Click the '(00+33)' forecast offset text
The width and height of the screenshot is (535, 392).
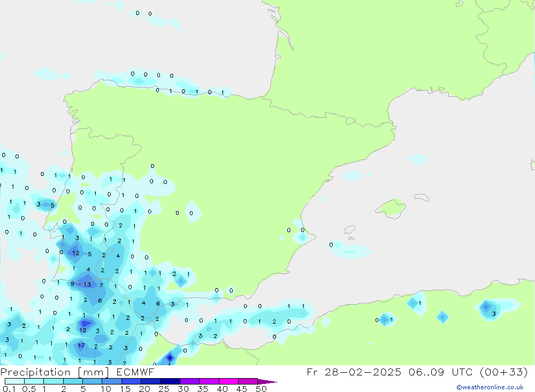(503, 372)
